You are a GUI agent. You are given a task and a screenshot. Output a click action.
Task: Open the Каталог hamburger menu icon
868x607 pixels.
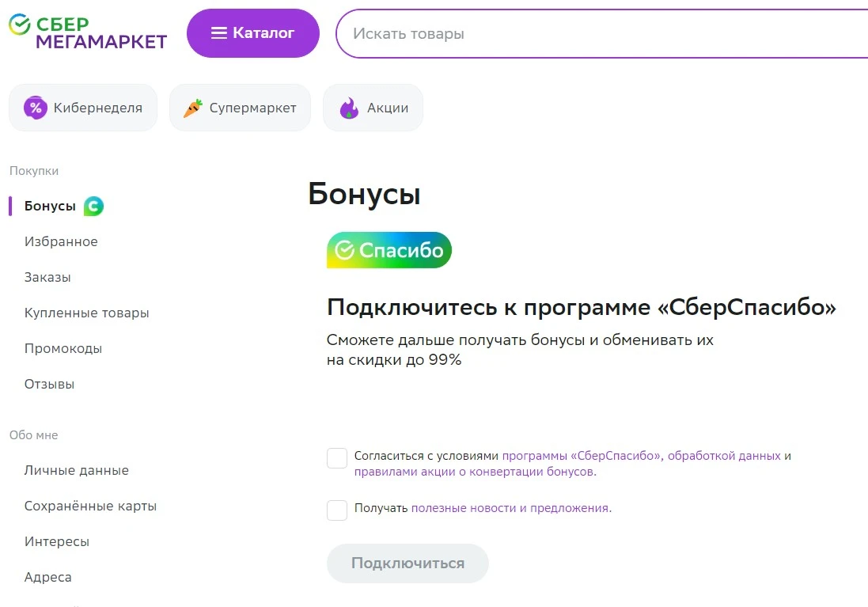coord(218,33)
